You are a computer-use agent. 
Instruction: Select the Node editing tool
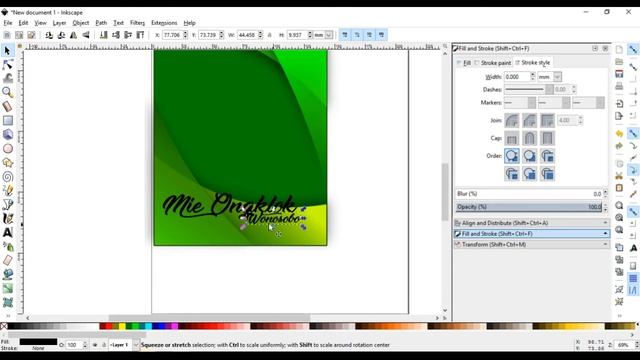(x=7, y=64)
